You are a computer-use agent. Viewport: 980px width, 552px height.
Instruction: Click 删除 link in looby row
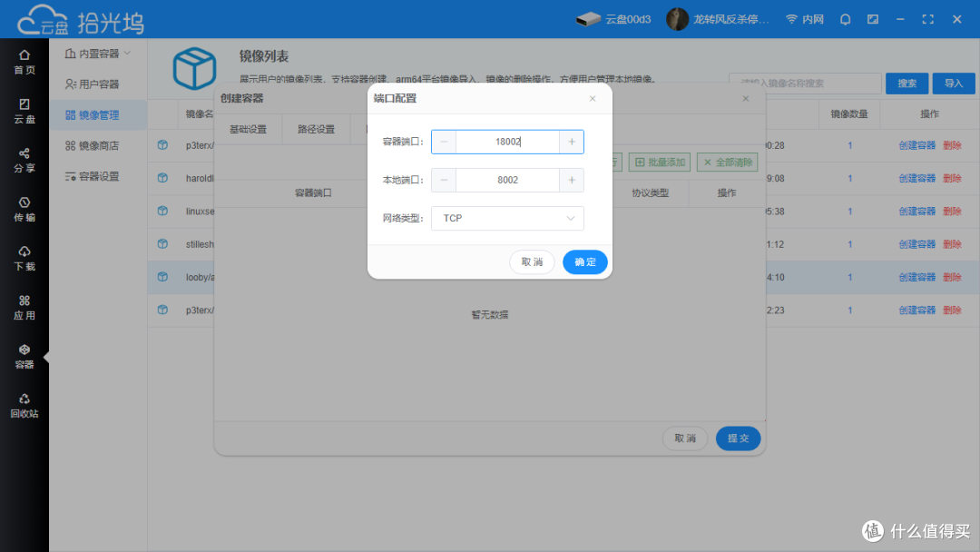click(x=952, y=277)
